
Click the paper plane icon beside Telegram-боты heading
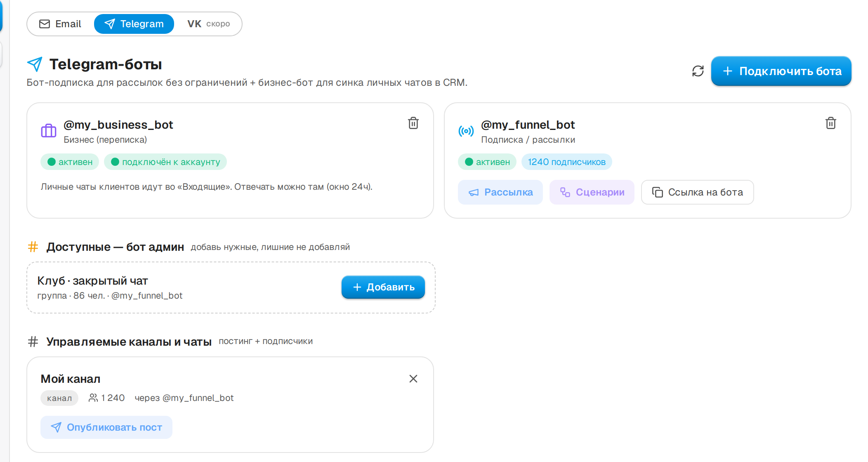tap(35, 64)
